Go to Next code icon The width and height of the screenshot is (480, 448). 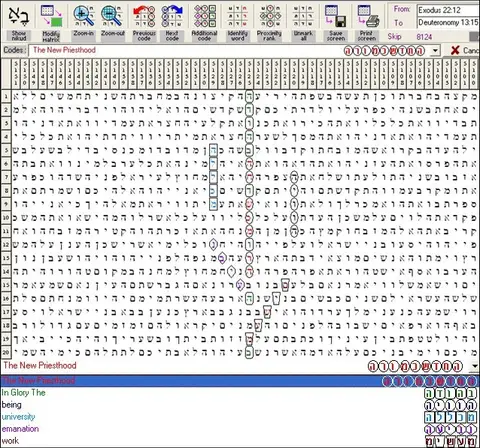(172, 16)
